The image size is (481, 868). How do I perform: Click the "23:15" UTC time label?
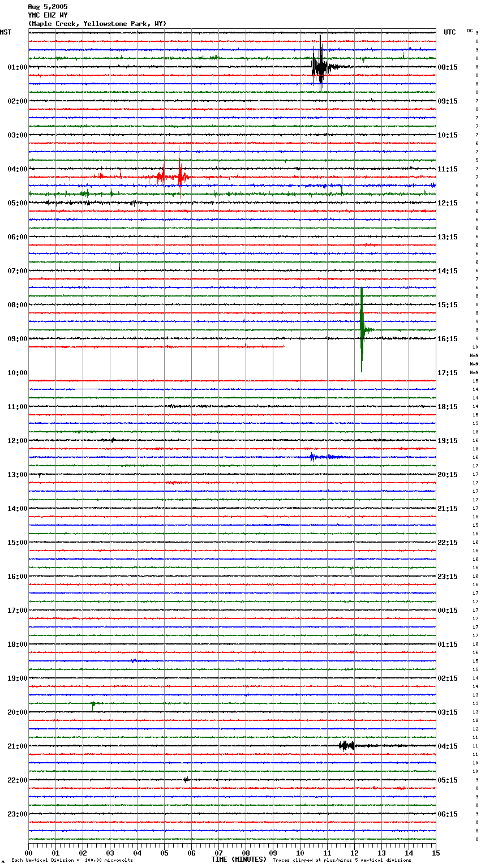(x=448, y=577)
